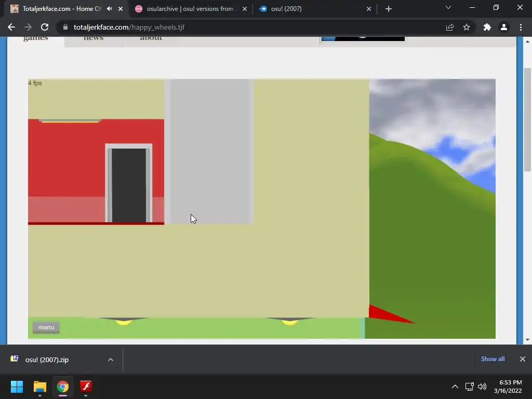The width and height of the screenshot is (532, 399).
Task: Click the Chrome taskbar icon
Action: pyautogui.click(x=63, y=387)
